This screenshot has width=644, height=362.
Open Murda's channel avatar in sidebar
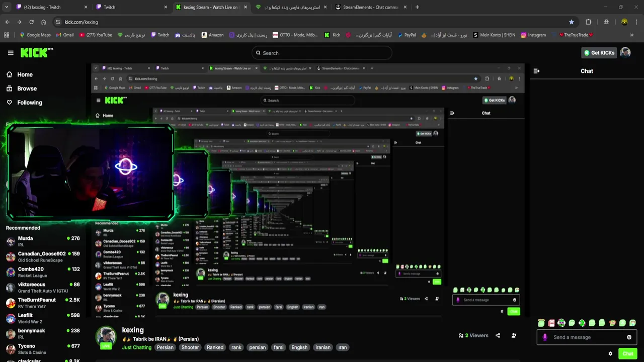pos(11,241)
